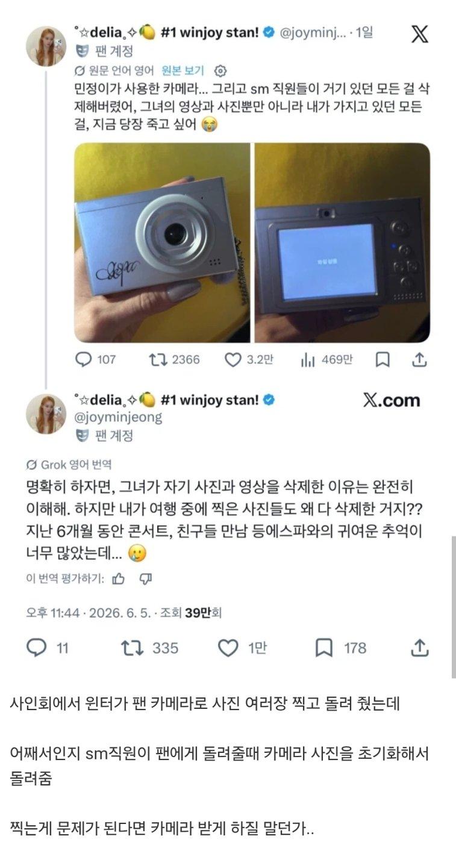Reply to second tweet with 11 comments
Screen dimensions: 456x868
click(37, 648)
